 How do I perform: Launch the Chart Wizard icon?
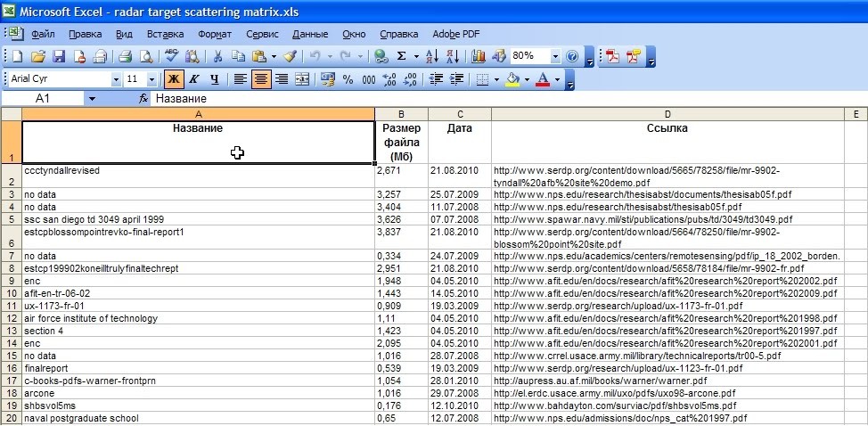[x=479, y=56]
